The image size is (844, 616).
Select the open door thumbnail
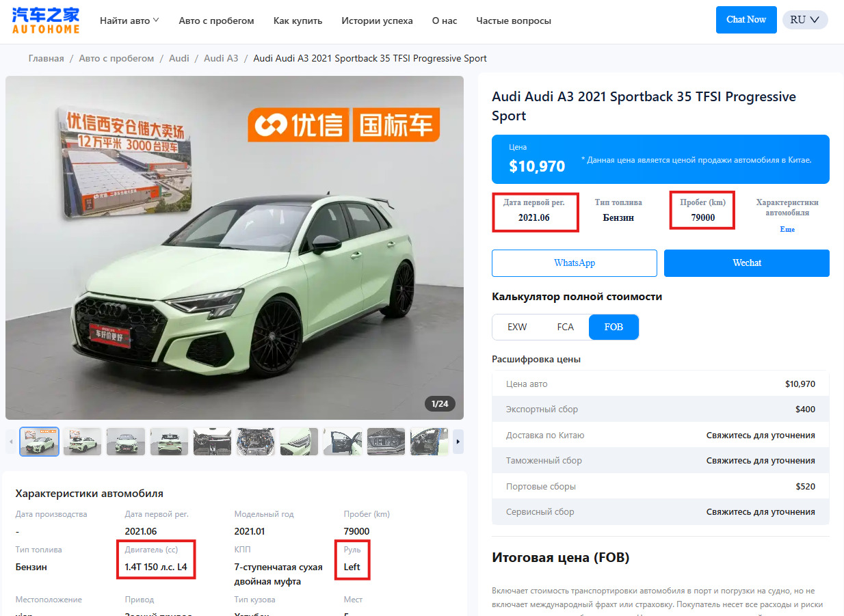tap(343, 442)
